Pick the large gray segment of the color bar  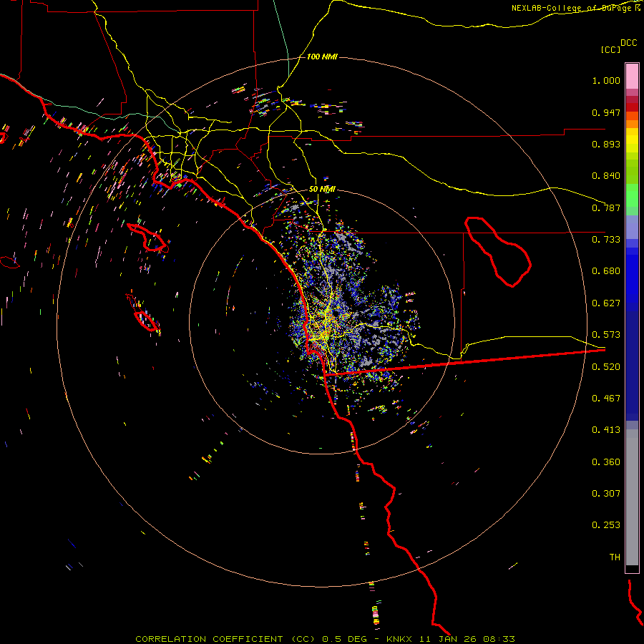point(632,497)
